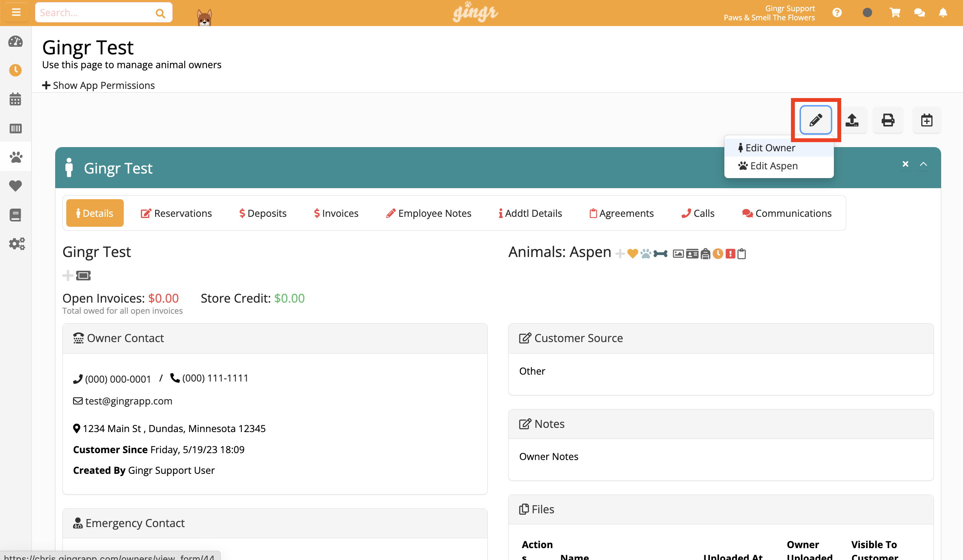Click the ID card icon beside Aspen
The height and width of the screenshot is (560, 963).
tap(692, 254)
